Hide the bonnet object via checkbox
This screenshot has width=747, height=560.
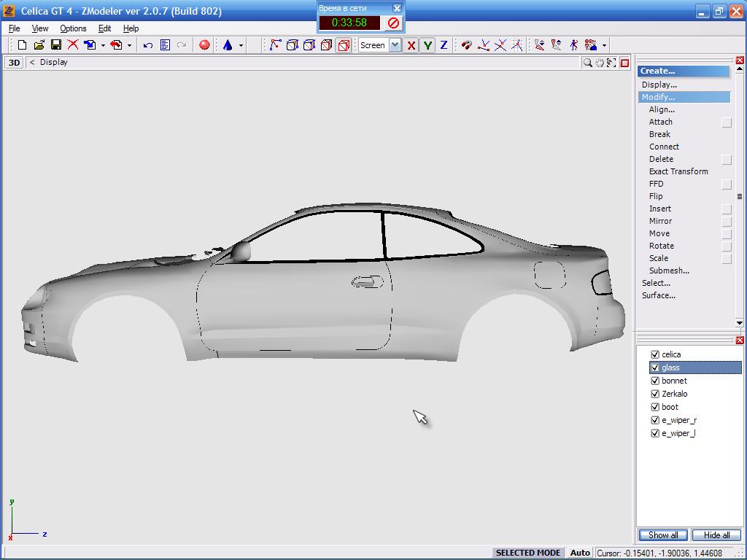pos(655,381)
